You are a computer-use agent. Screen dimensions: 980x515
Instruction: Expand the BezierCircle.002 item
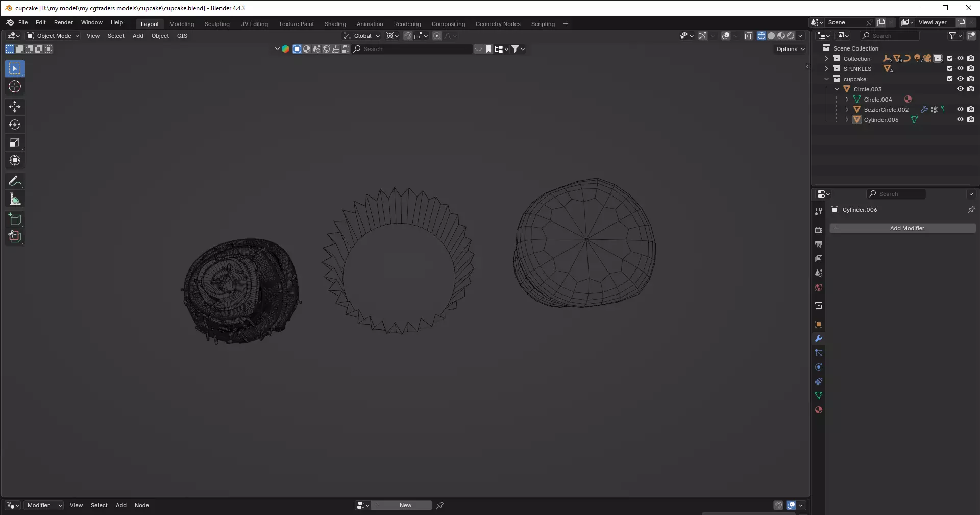tap(847, 110)
